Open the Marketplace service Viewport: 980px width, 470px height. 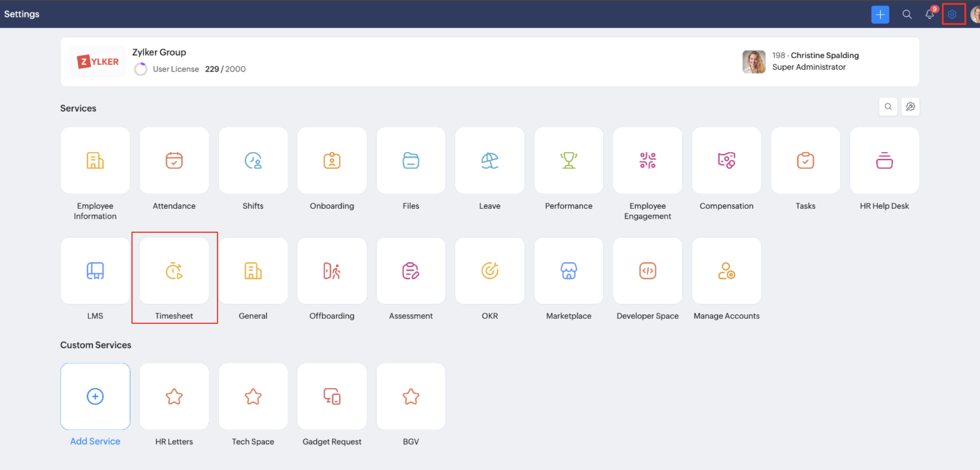(568, 271)
